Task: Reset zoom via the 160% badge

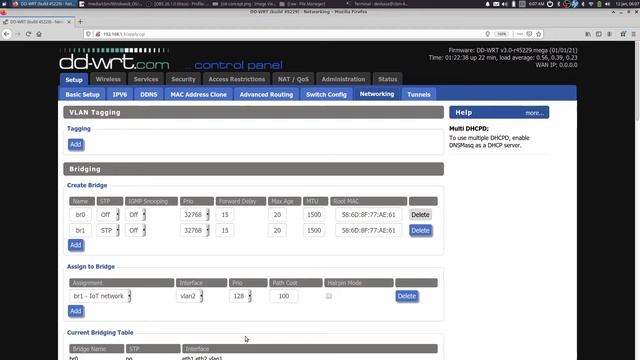Action: (502, 34)
